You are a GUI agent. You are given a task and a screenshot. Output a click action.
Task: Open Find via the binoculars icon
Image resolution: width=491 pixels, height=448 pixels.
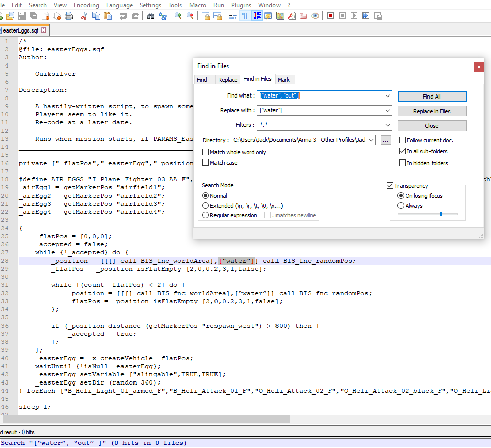[150, 16]
